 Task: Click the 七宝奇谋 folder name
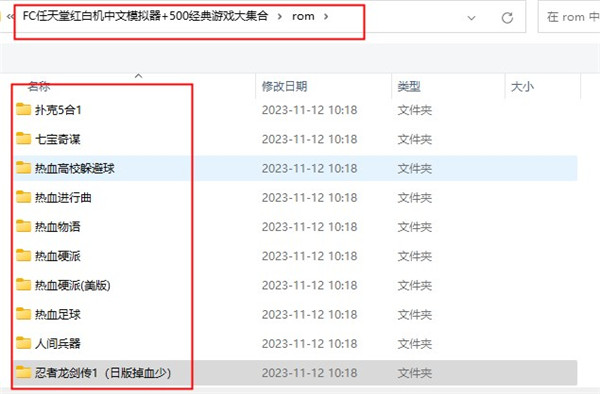tap(58, 139)
